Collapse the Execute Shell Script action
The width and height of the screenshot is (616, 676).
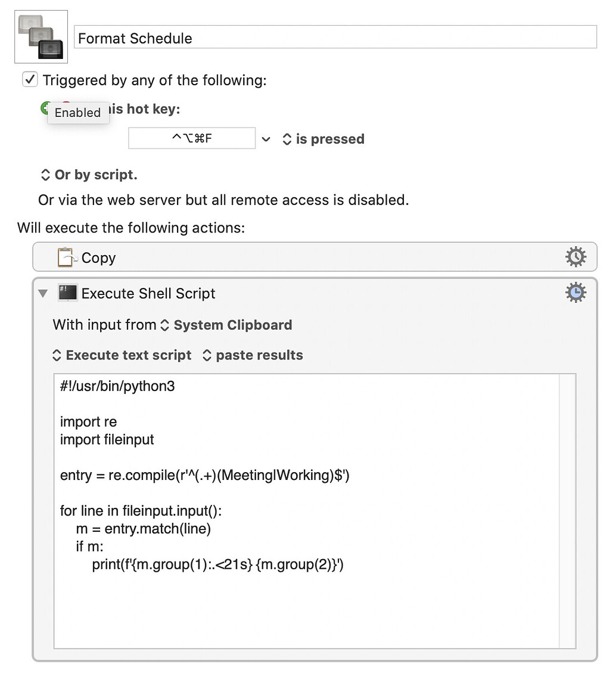43,293
